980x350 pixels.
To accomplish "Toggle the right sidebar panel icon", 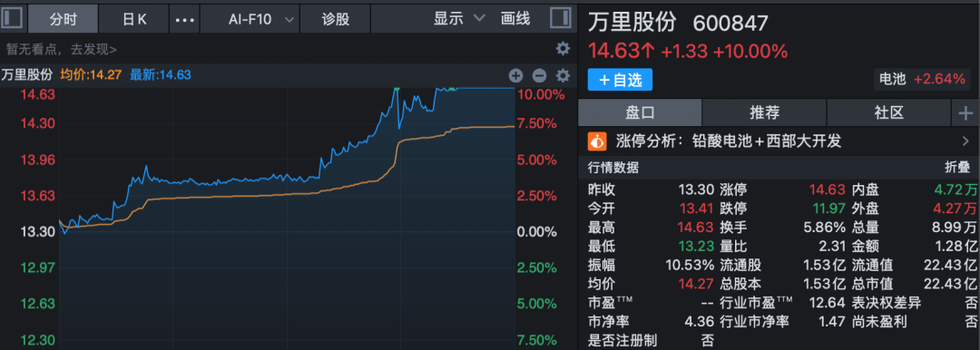I will [x=560, y=18].
